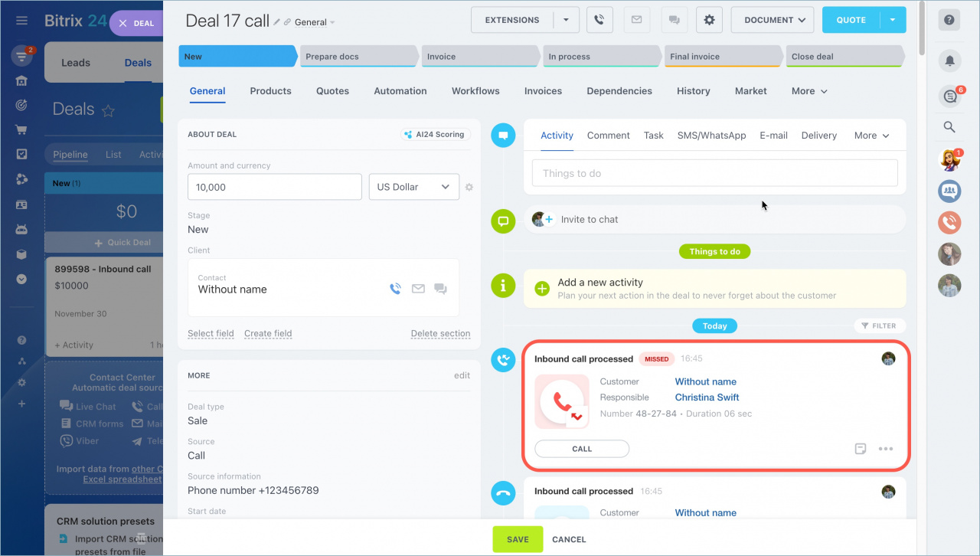Viewport: 980px width, 556px height.
Task: Click the CALL button on missed call
Action: [582, 449]
